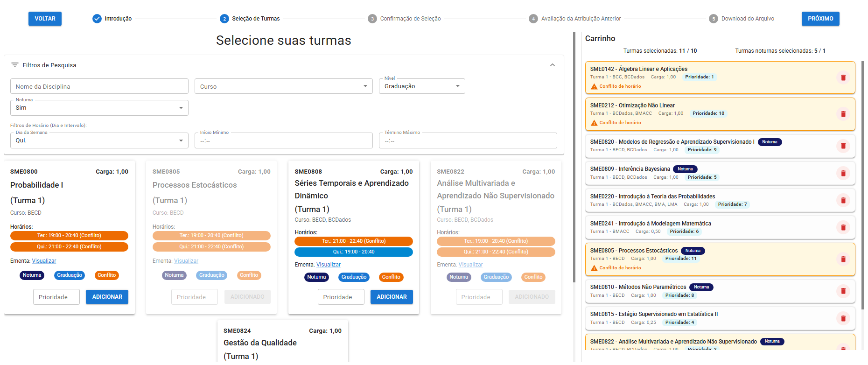This screenshot has width=868, height=365.
Task: Remove SME0212 Otimização Não Linear trash icon
Action: [x=843, y=114]
